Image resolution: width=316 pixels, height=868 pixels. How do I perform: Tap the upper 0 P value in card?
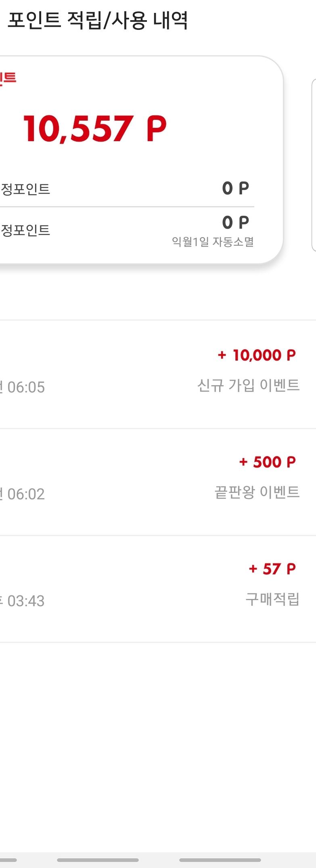coord(236,188)
